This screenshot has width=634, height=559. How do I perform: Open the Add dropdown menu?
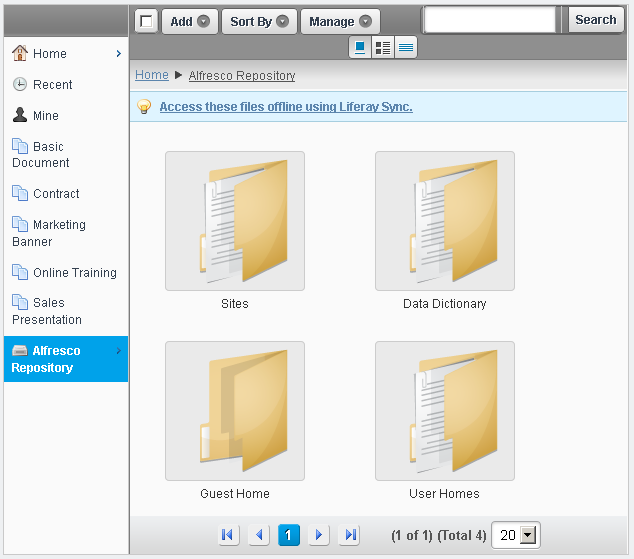[x=190, y=21]
